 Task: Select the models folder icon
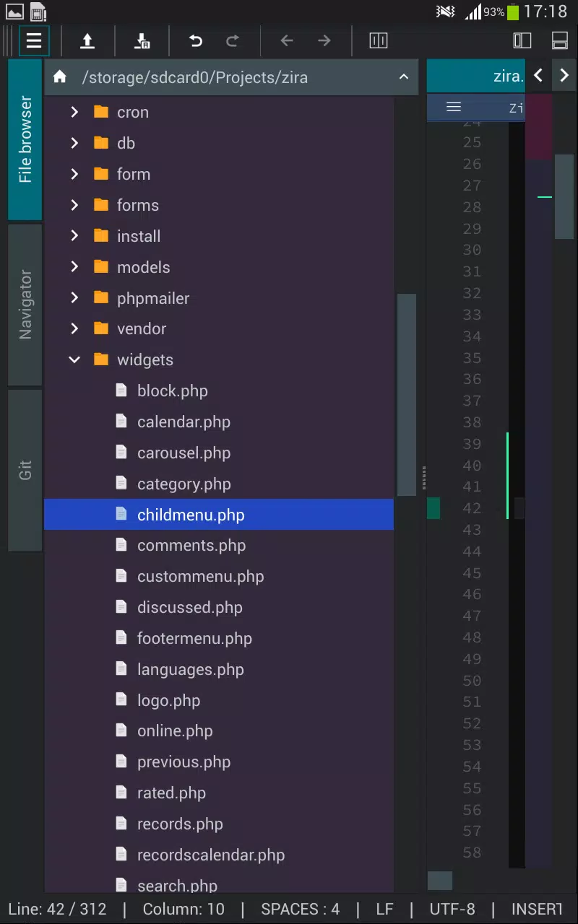click(101, 267)
